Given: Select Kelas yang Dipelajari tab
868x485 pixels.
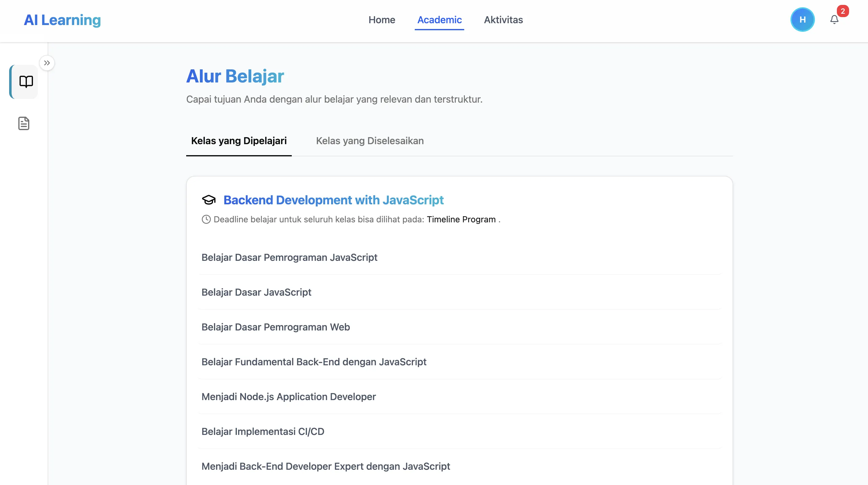Looking at the screenshot, I should 239,141.
